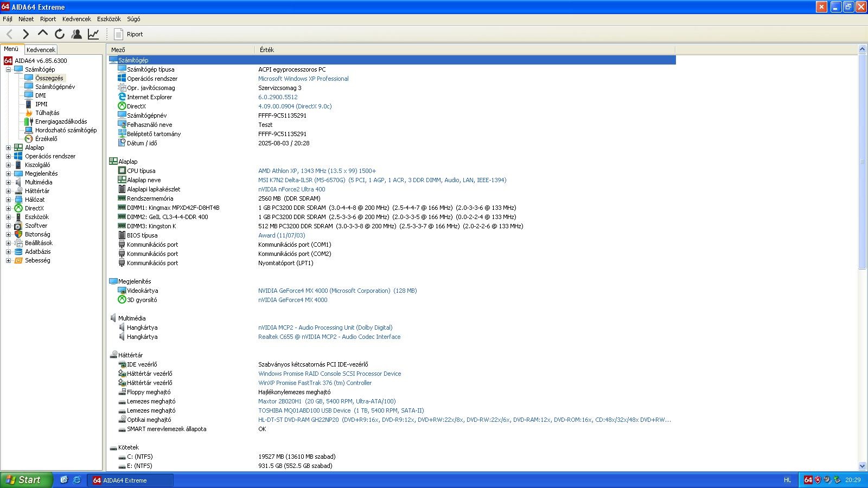Screen dimensions: 868x488
Task: Click the Adatbázis database icon in tree
Action: pos(18,252)
